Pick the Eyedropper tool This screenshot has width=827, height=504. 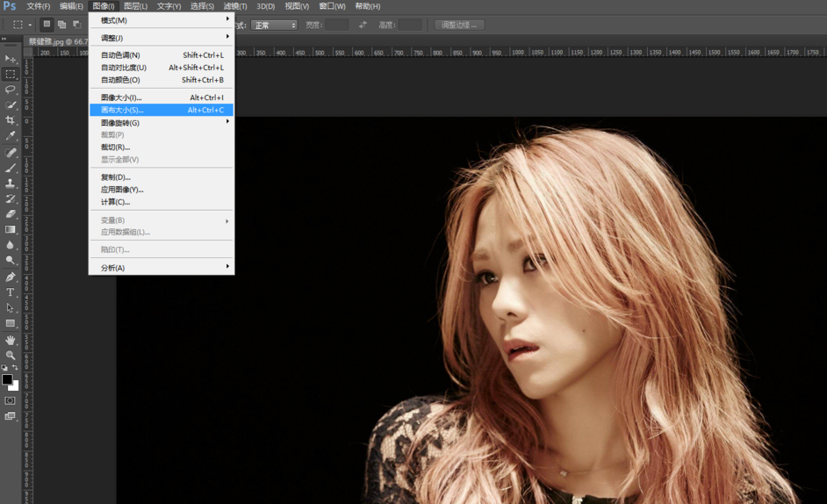[11, 136]
